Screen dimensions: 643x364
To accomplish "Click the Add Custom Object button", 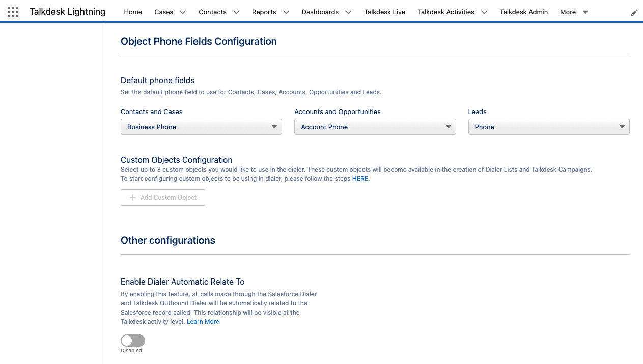I will point(162,198).
